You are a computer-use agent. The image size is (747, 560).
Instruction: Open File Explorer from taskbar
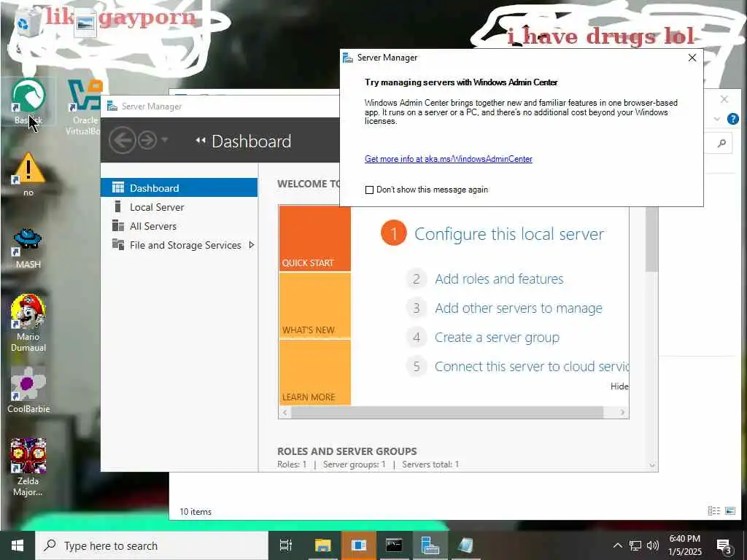click(x=322, y=545)
